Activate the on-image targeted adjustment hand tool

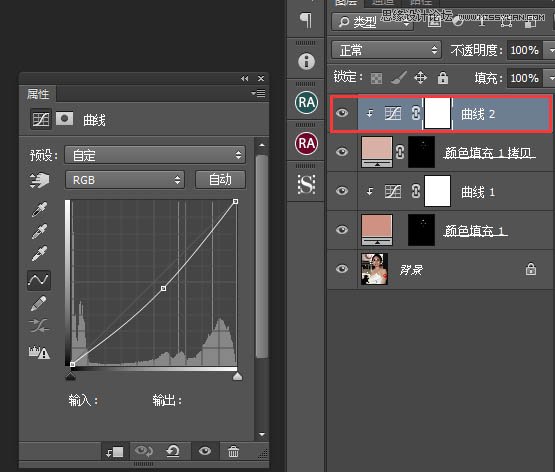[x=40, y=180]
